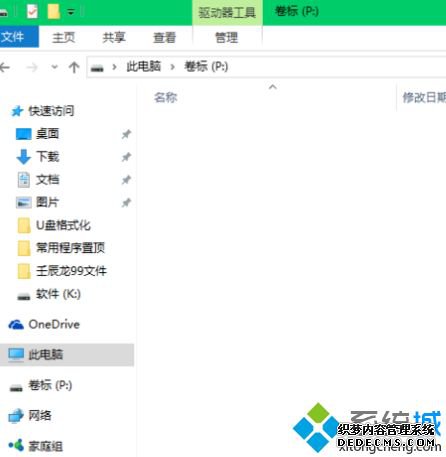Click the OneDrive cloud icon
The image size is (446, 457).
(16, 324)
